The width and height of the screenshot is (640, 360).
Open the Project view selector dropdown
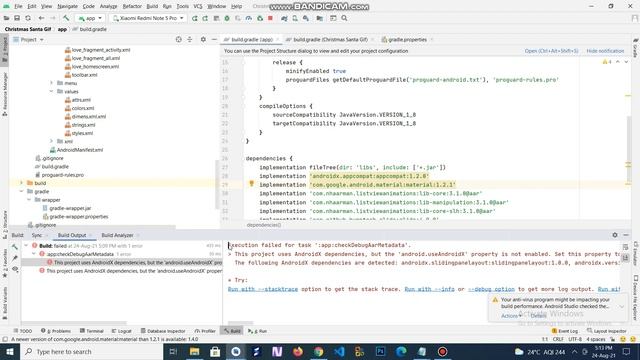(28, 40)
